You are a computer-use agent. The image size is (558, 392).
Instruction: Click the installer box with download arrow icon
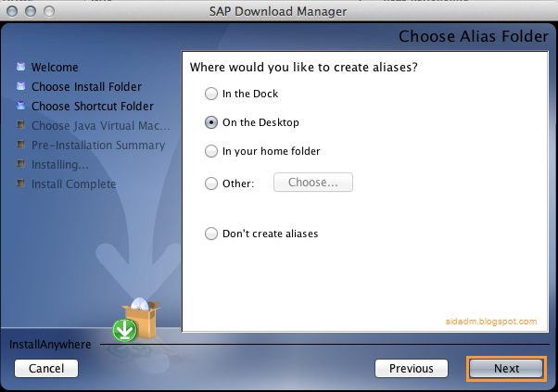pos(136,320)
